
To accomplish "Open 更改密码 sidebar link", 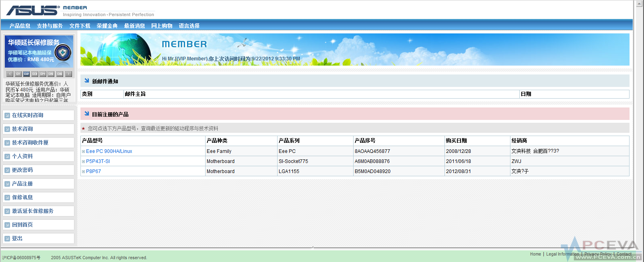I will [23, 170].
